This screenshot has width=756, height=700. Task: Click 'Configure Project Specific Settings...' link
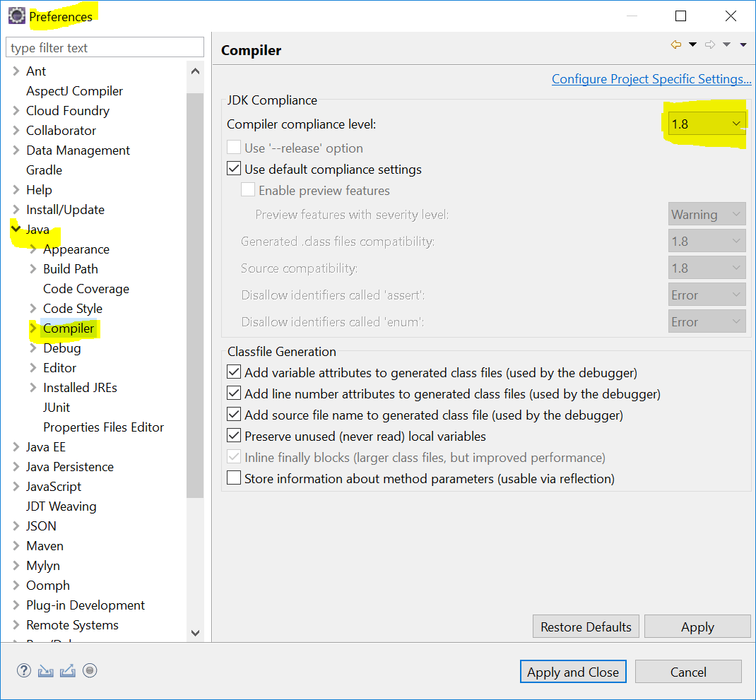pos(651,78)
